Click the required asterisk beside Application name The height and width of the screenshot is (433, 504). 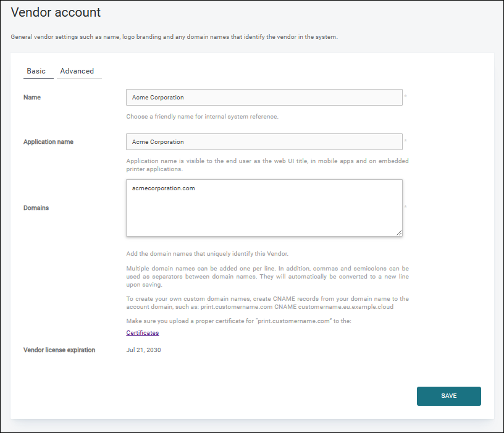pos(405,141)
